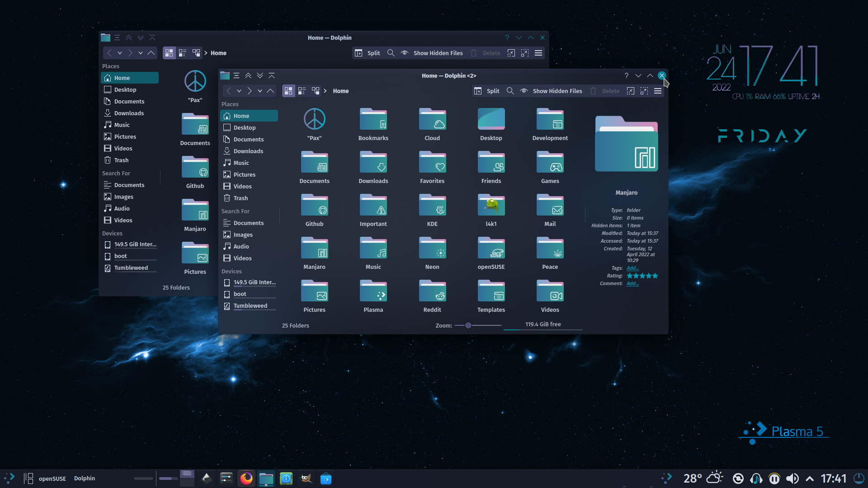
Task: Open system settings sliders icon in taskbar
Action: click(x=226, y=478)
